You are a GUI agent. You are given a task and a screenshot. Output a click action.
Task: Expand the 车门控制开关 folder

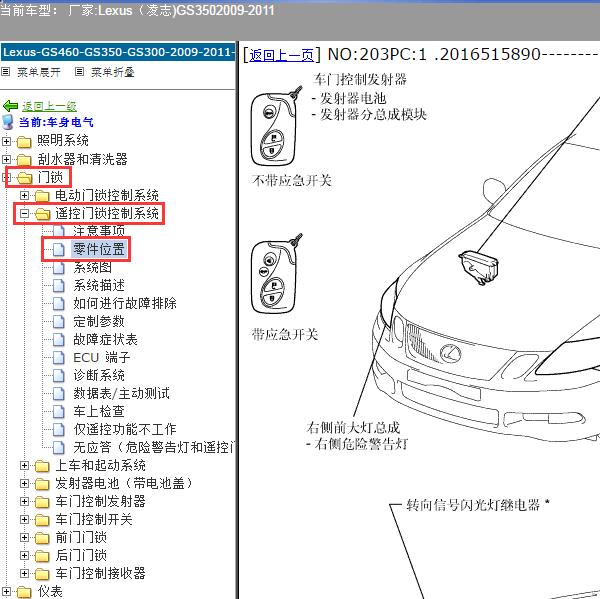tap(24, 519)
